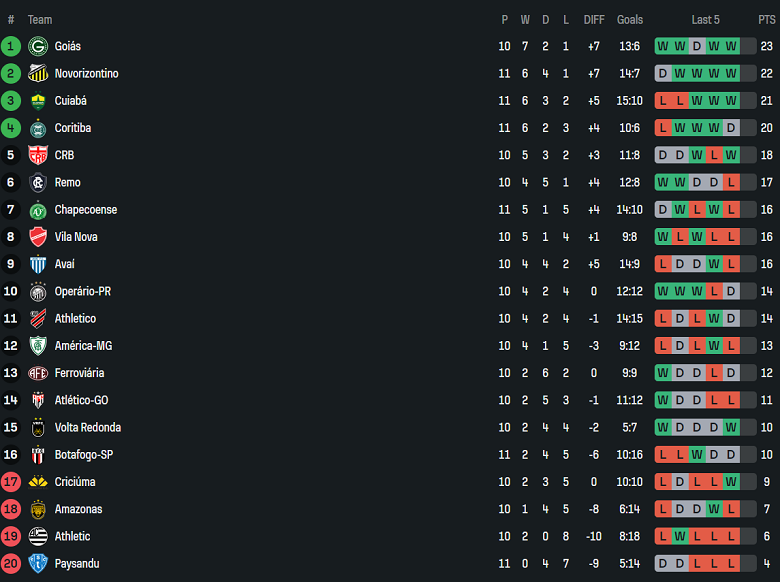
Task: Click the red position 20 rank badge
Action: click(x=11, y=564)
